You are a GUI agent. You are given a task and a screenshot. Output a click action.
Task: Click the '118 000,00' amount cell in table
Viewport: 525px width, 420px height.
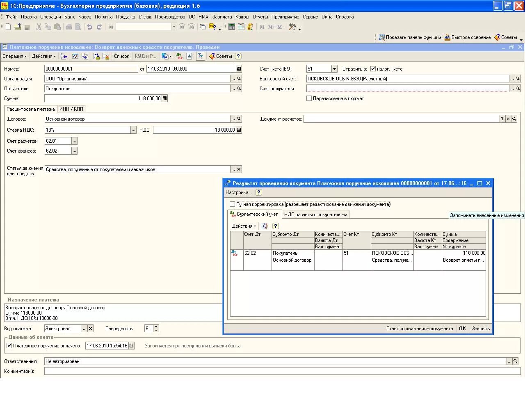pos(464,253)
